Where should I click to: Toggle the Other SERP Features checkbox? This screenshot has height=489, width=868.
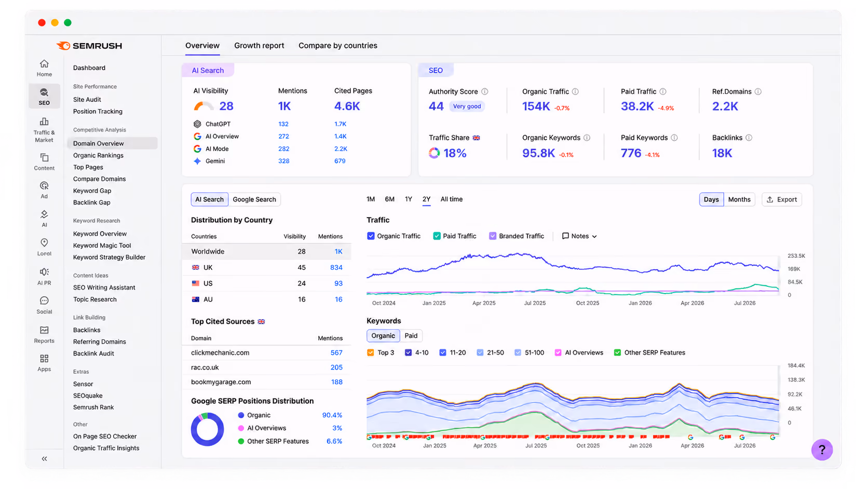coord(617,352)
